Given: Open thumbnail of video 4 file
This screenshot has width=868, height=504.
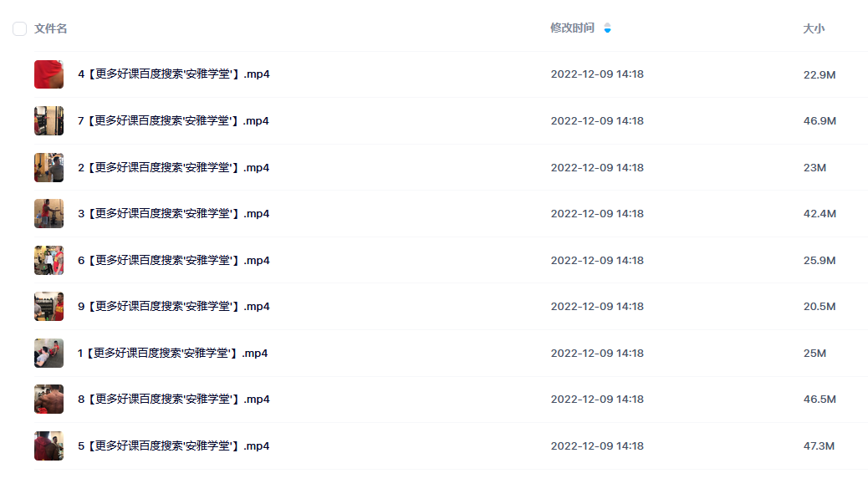Looking at the screenshot, I should pyautogui.click(x=49, y=74).
